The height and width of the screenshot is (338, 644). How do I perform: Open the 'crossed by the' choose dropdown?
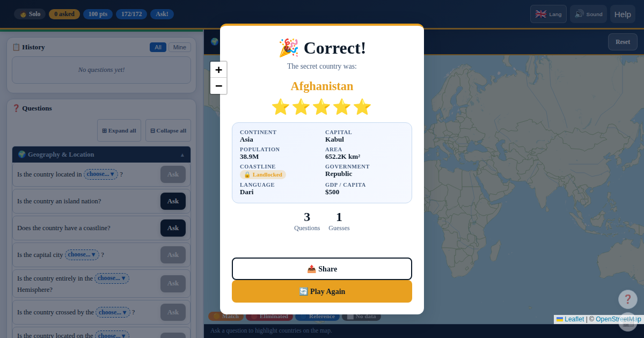pos(113,312)
